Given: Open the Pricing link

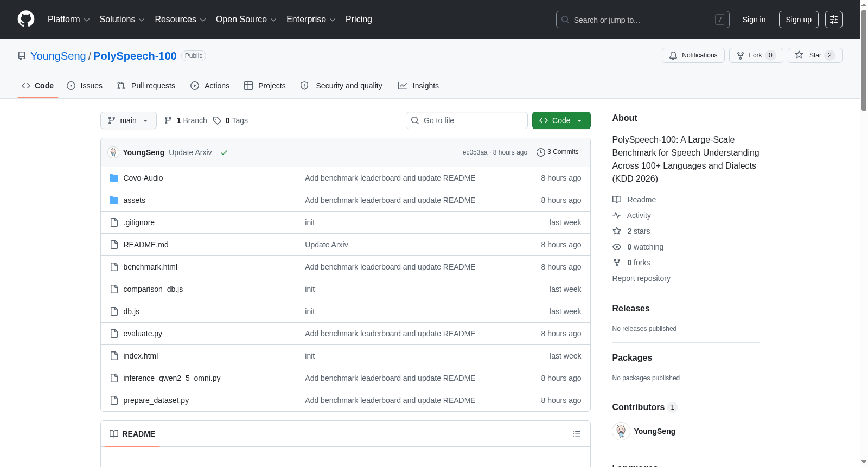Looking at the screenshot, I should tap(359, 20).
